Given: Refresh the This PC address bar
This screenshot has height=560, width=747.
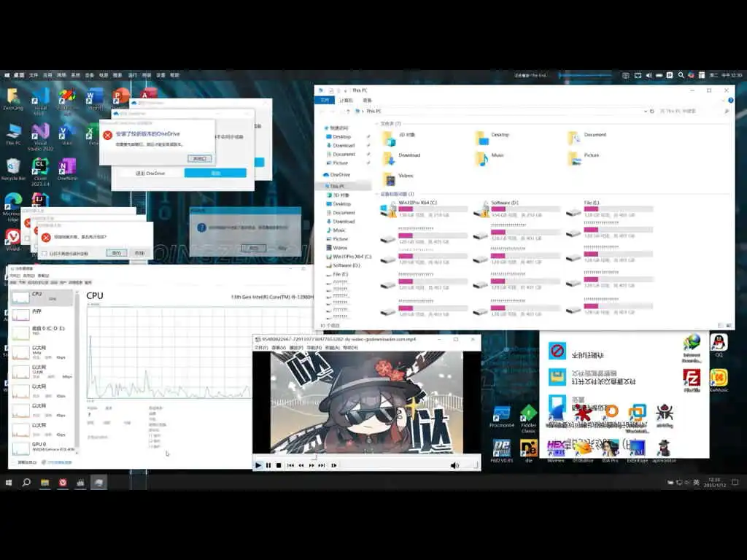Looking at the screenshot, I should click(x=652, y=111).
